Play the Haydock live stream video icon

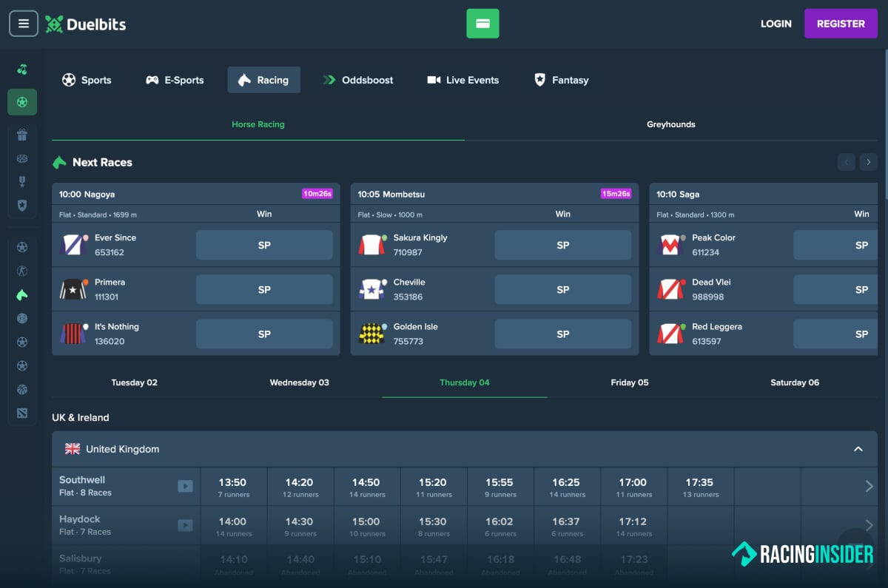(185, 525)
